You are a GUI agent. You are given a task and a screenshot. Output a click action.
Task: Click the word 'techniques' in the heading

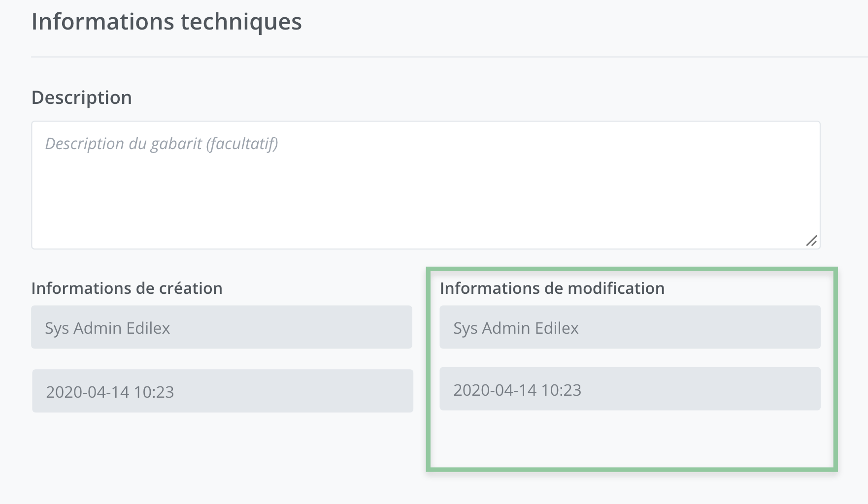click(241, 22)
